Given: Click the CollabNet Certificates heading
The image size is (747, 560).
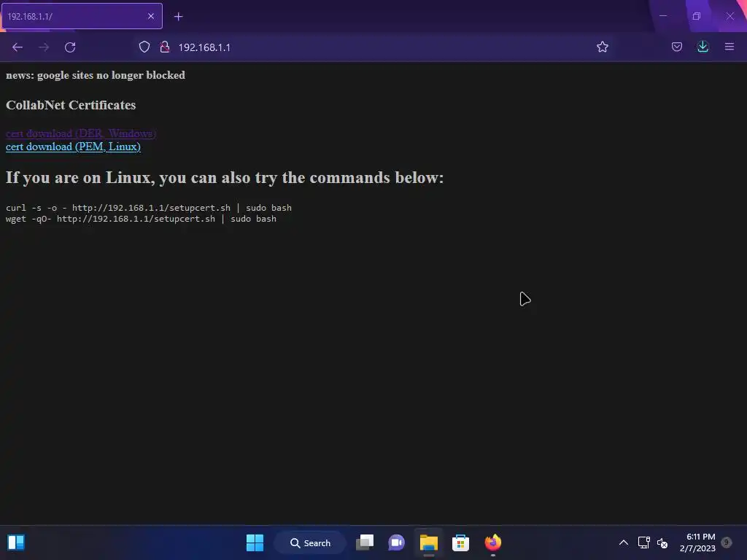Looking at the screenshot, I should click(71, 105).
